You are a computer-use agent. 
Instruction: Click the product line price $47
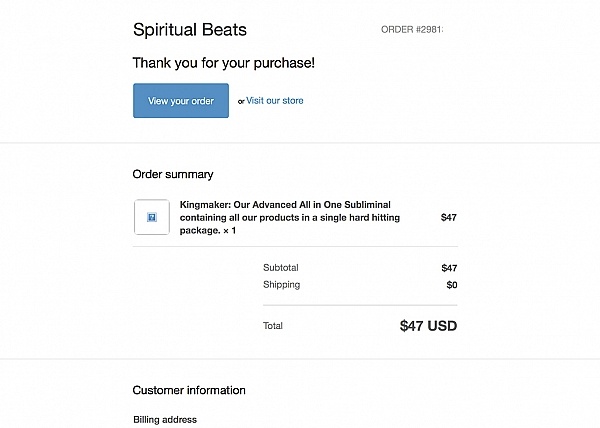(448, 218)
